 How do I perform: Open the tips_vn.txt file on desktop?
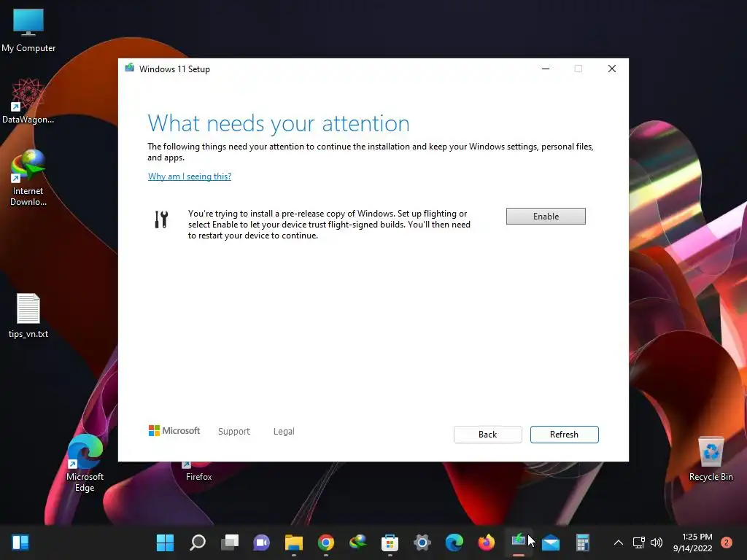coord(28,315)
